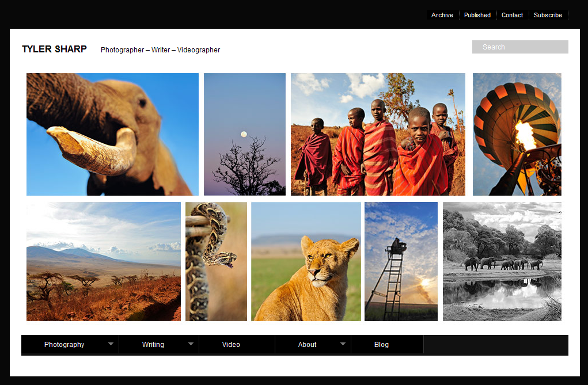Open the Archive link
The width and height of the screenshot is (588, 385).
[442, 15]
